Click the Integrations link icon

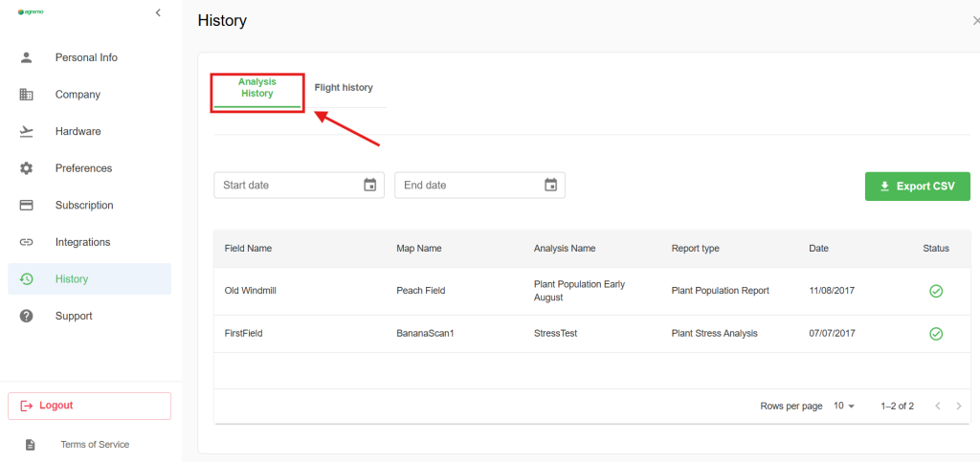pyautogui.click(x=27, y=242)
